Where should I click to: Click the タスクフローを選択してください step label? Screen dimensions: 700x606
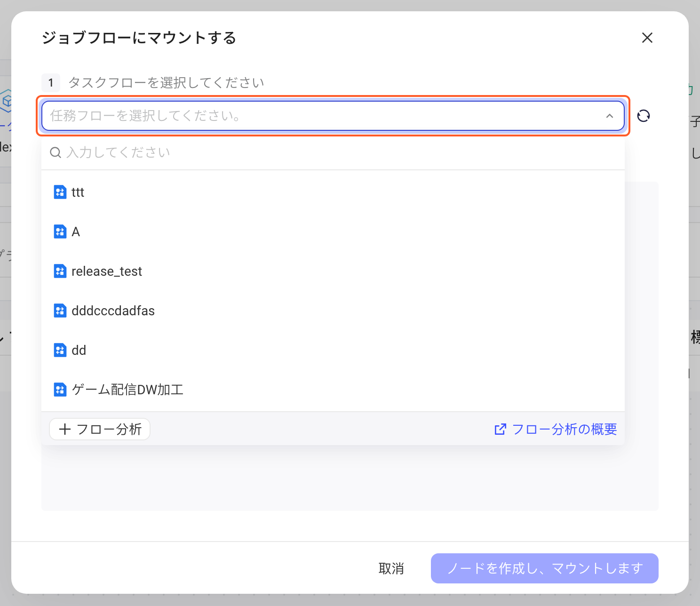coord(167,83)
